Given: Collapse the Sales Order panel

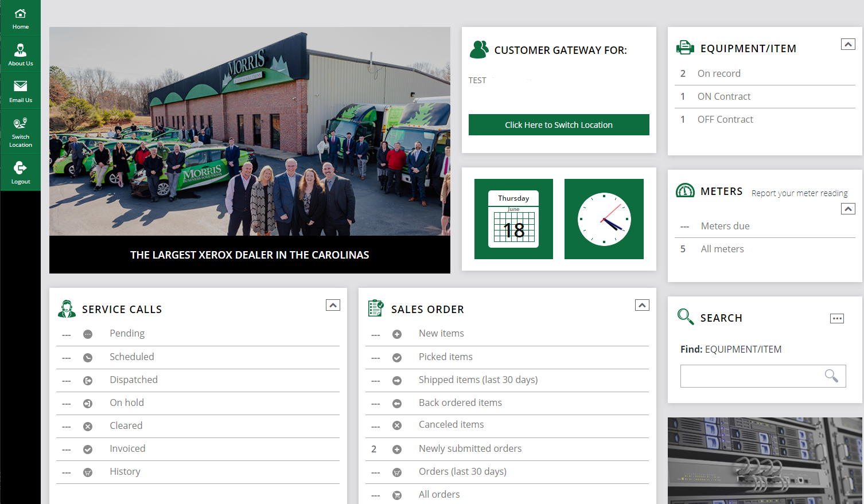Looking at the screenshot, I should (x=642, y=305).
